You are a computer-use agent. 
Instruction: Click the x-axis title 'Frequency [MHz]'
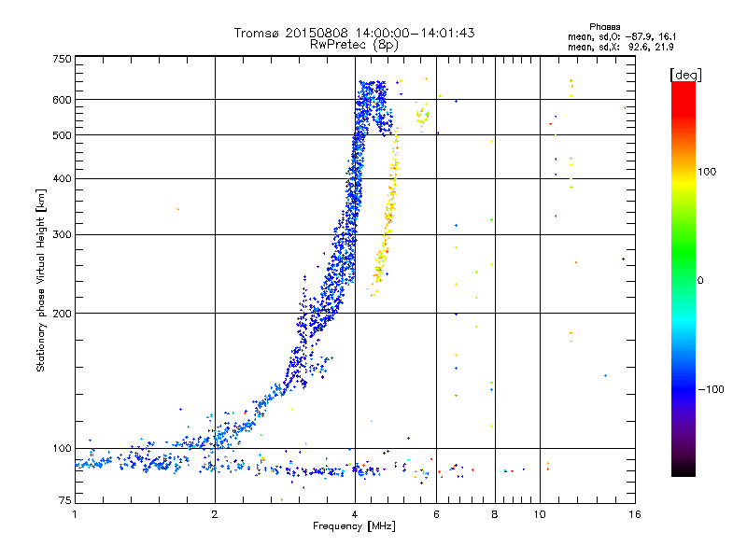pos(354,526)
